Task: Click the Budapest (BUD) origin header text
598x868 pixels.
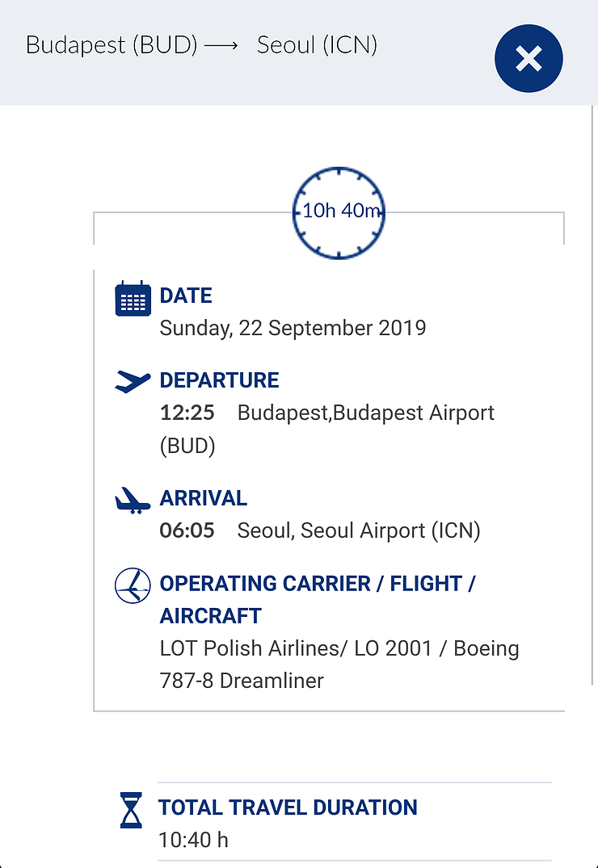Action: (x=112, y=45)
